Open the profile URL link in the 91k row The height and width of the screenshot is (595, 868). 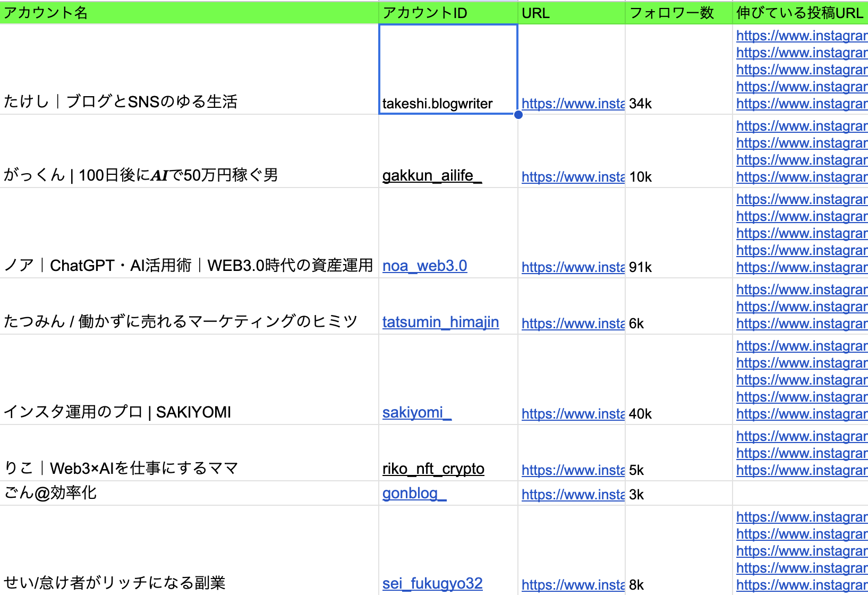573,267
